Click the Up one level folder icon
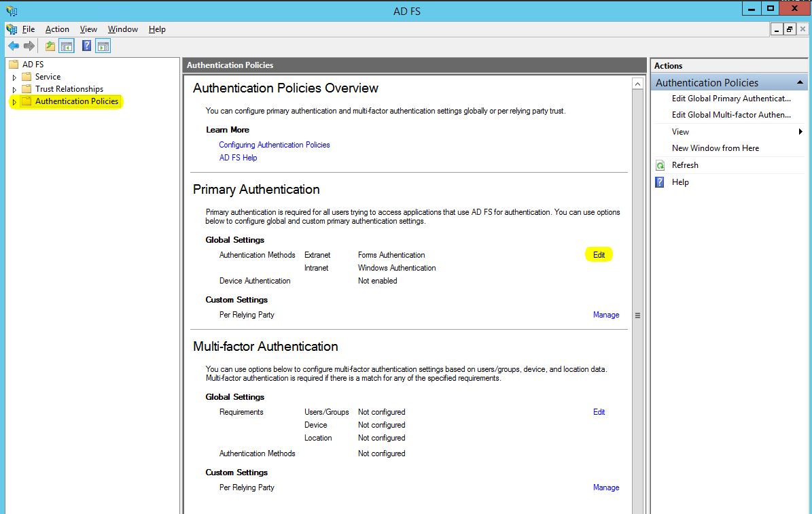Screen dimensions: 812x514 click(50, 46)
